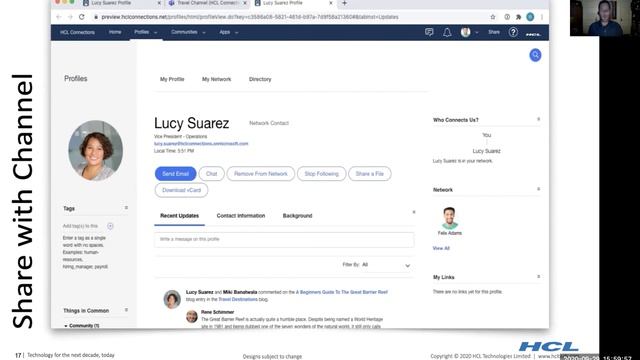Expand the Communities navbar dropdown
The height and width of the screenshot is (360, 640).
[204, 33]
